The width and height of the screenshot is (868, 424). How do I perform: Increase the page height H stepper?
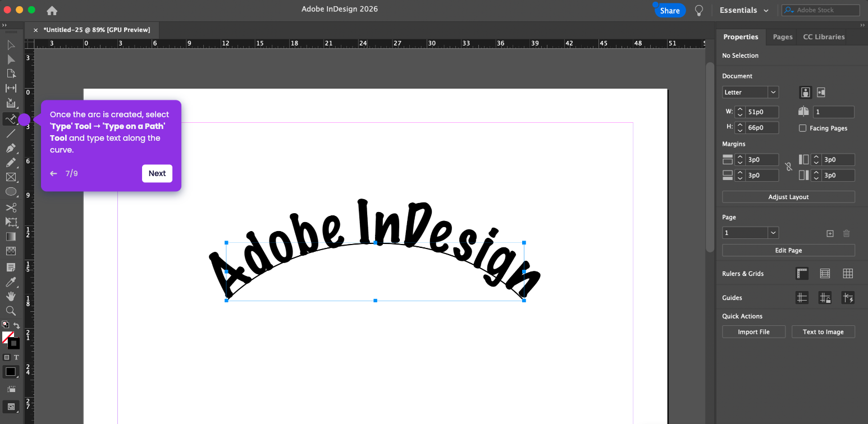740,125
